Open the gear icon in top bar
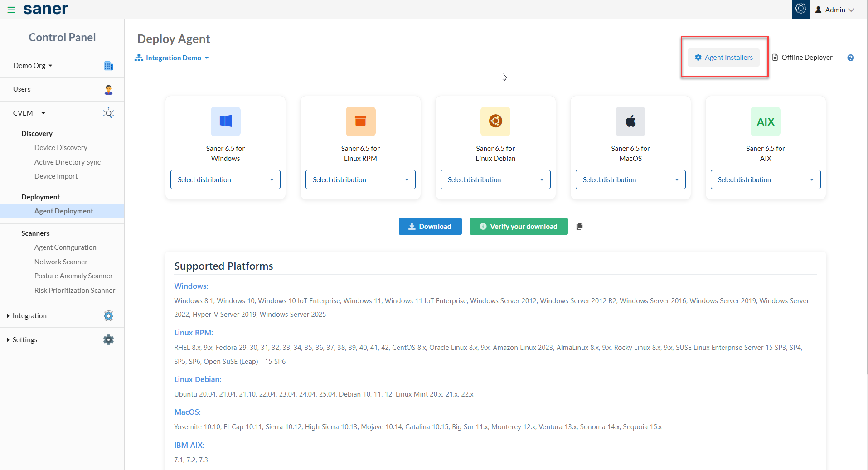 801,9
